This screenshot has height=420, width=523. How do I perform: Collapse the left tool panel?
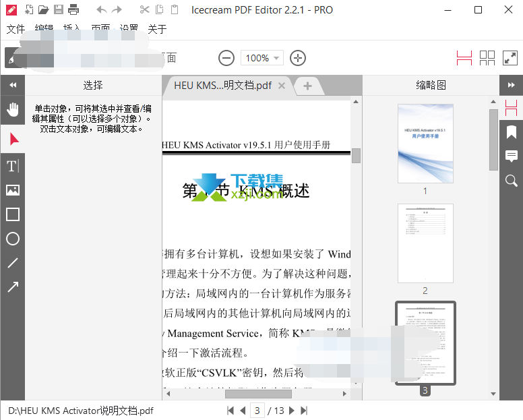click(13, 85)
